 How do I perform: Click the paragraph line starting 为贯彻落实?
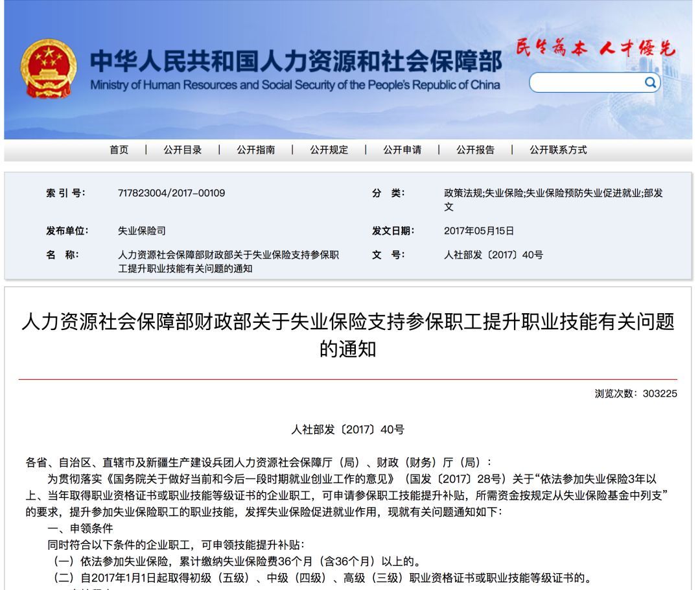[352, 478]
